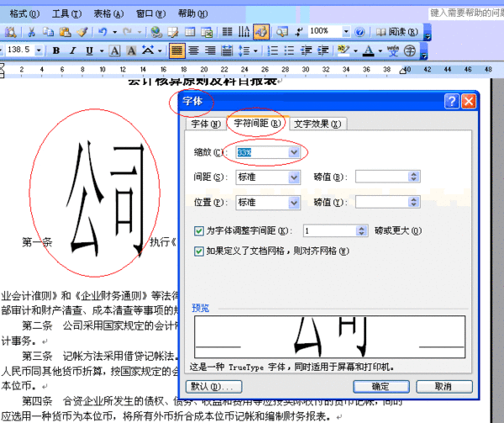Screen dimensions: 504x423
Task: Select Distributed alignment button
Action: pos(227,50)
